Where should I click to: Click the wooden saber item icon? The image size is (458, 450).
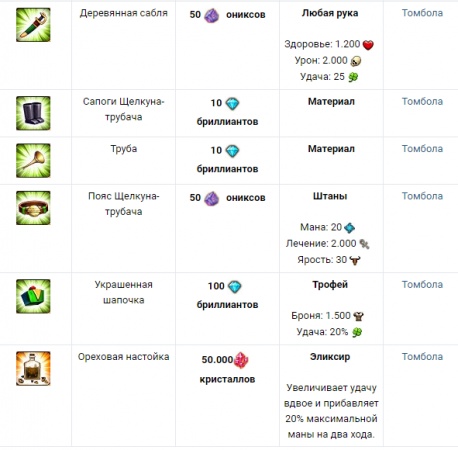click(33, 25)
